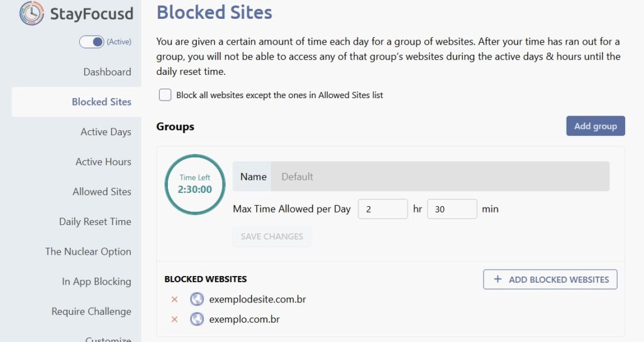This screenshot has width=644, height=342.
Task: Toggle the StayFocusd Active switch
Action: 92,42
